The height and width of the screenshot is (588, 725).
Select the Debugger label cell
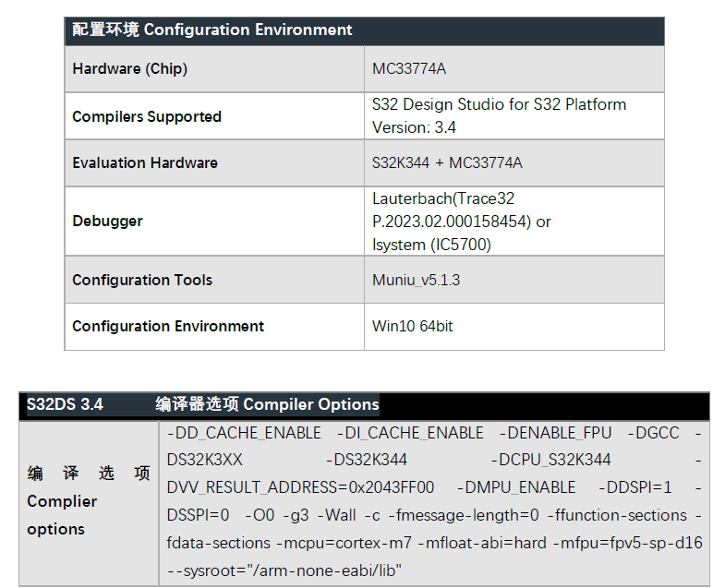pyautogui.click(x=214, y=221)
